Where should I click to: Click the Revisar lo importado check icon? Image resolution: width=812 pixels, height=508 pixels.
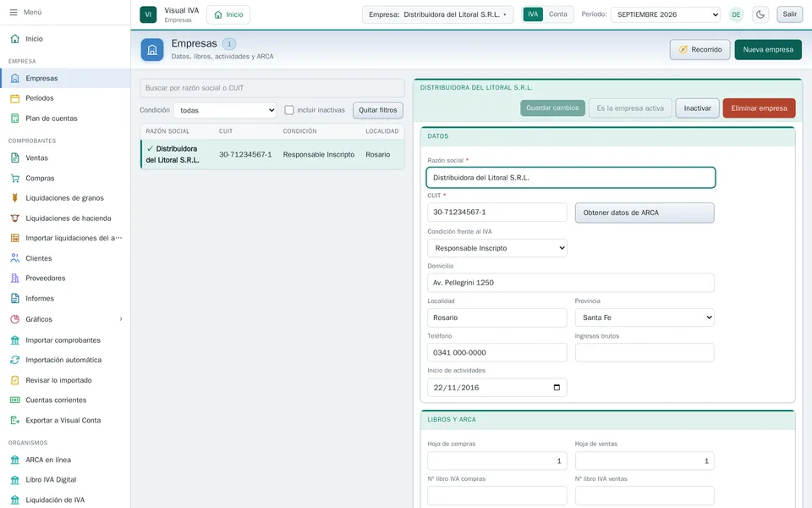click(x=15, y=380)
